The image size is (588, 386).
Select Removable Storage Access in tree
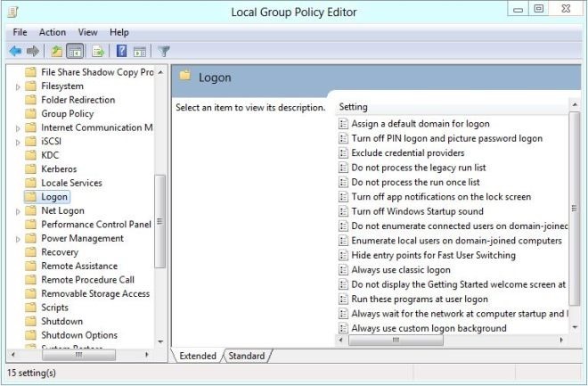tap(95, 293)
